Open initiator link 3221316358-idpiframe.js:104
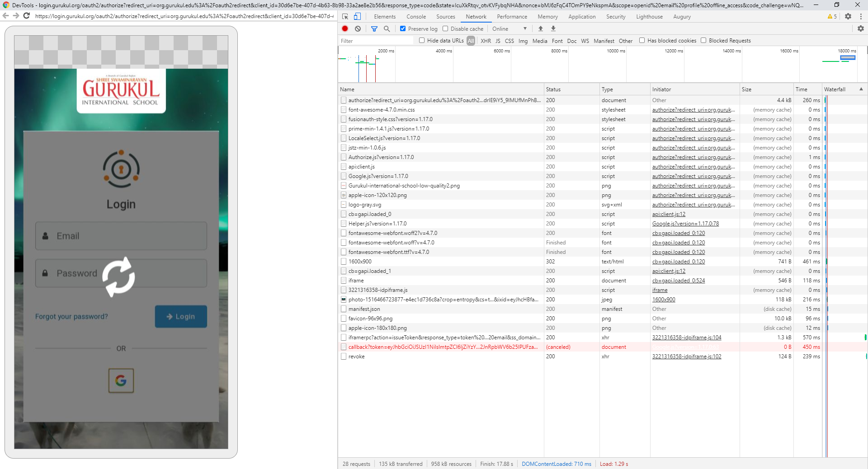The width and height of the screenshot is (868, 469). tap(687, 338)
